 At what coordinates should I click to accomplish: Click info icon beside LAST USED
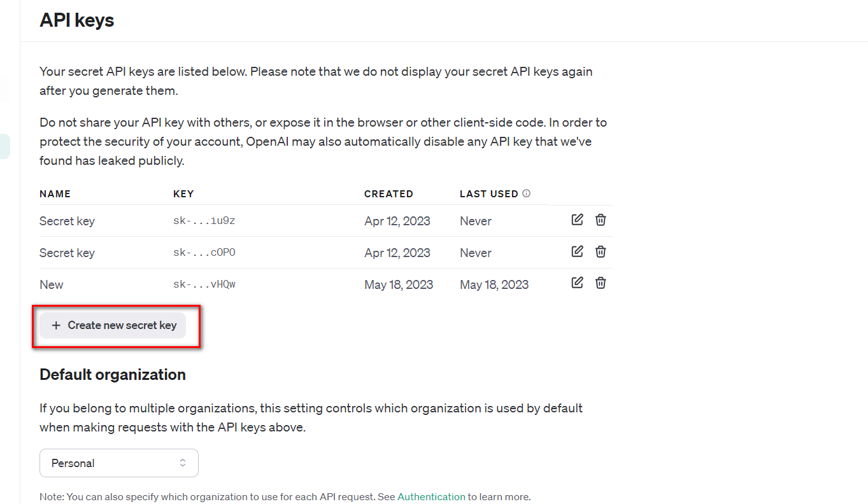pos(526,193)
